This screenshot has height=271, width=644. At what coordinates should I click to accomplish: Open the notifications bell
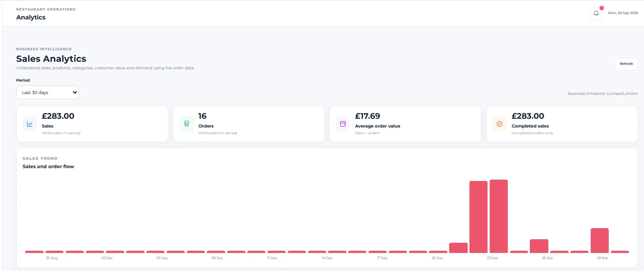tap(596, 13)
